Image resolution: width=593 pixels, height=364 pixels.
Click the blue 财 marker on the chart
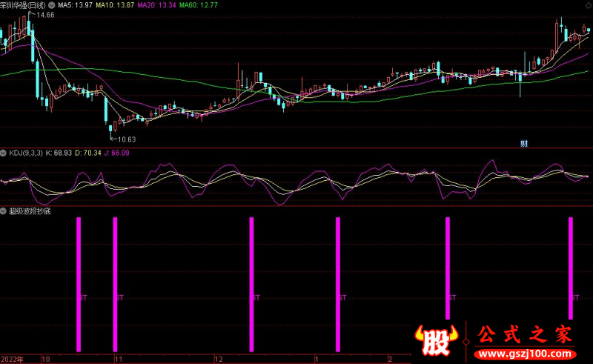523,143
